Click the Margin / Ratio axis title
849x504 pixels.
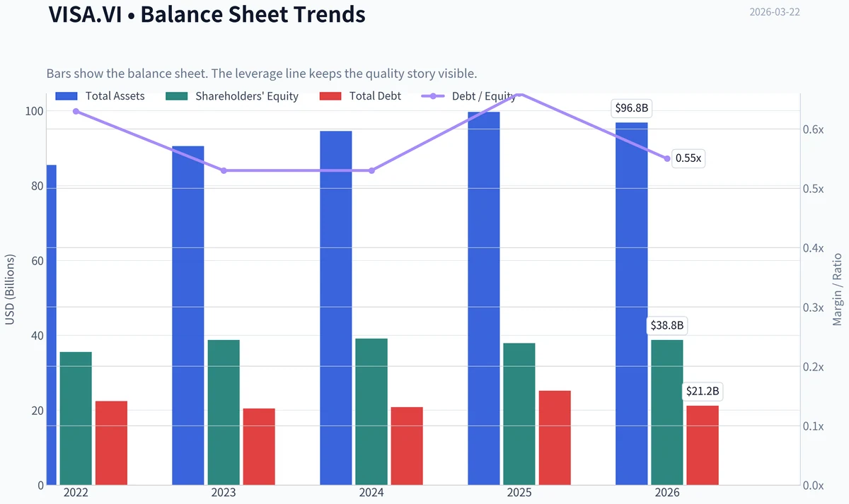pyautogui.click(x=838, y=289)
